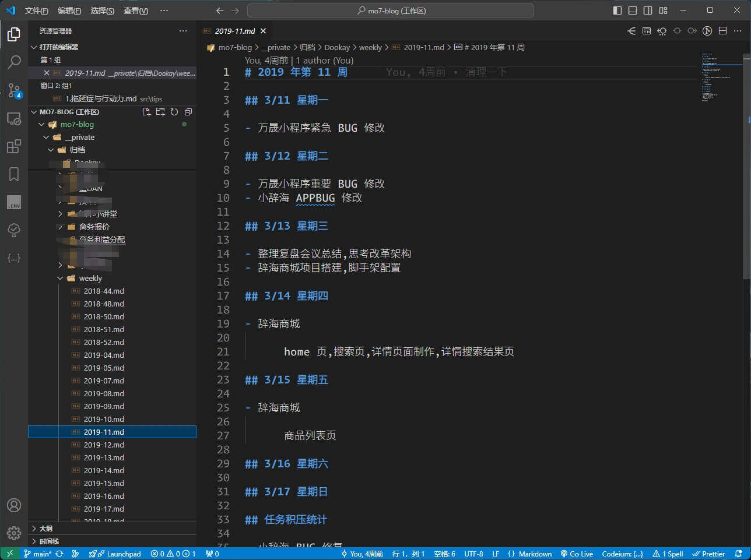Click the editor minimap

721,79
